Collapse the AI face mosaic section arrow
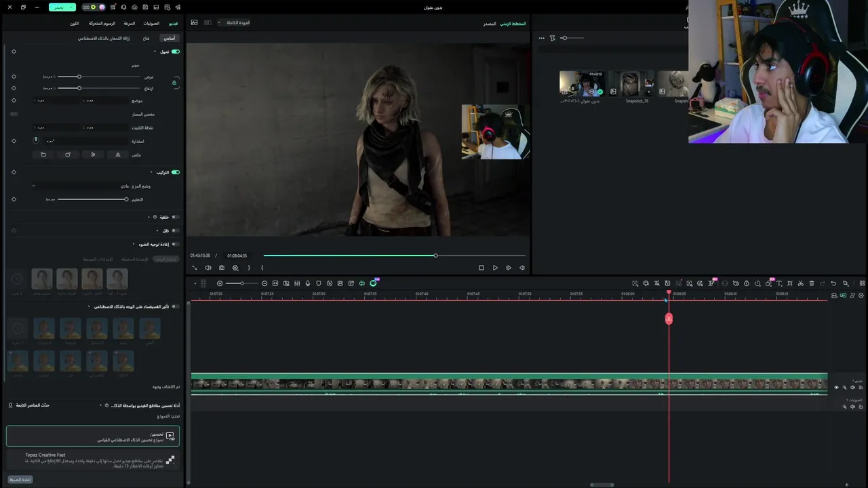 tap(88, 306)
